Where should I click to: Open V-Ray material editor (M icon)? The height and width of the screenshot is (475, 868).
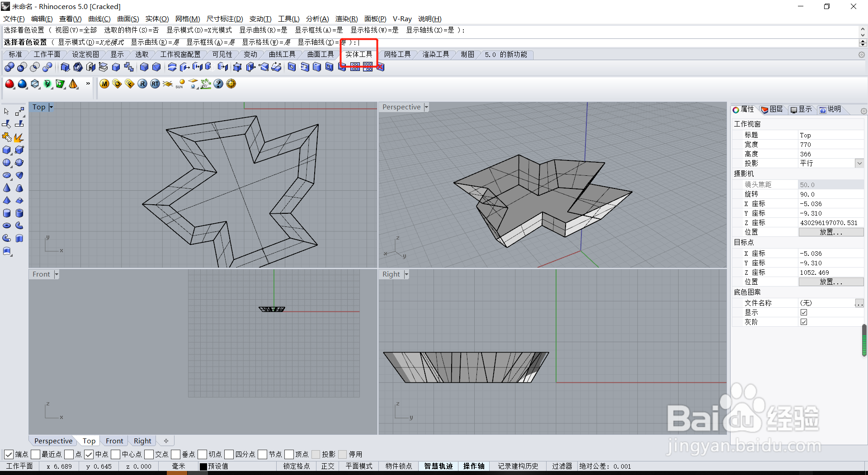click(104, 84)
